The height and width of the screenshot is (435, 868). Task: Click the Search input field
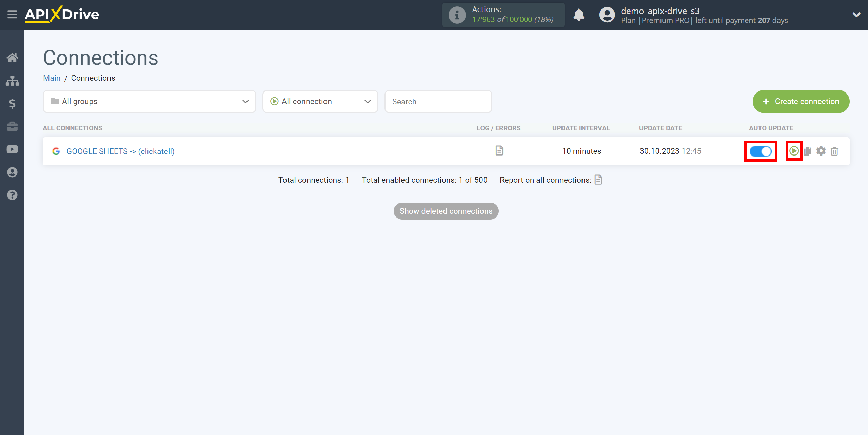tap(438, 102)
